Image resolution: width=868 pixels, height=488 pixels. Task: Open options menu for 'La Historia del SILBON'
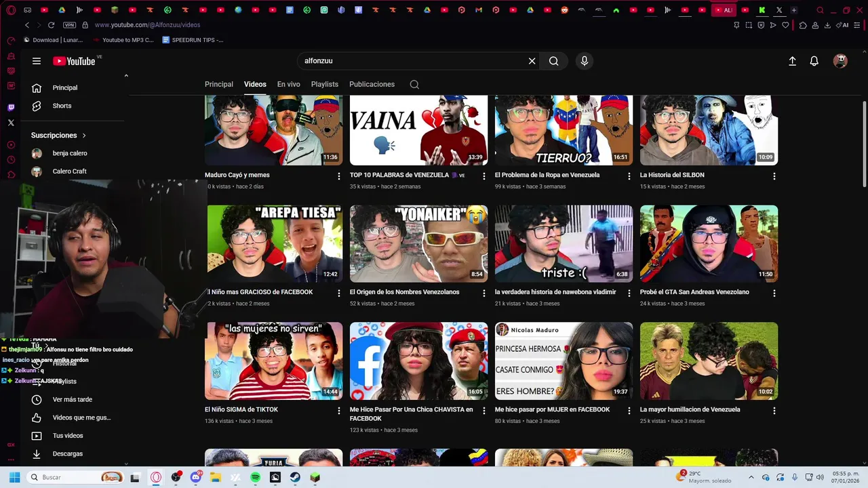pos(774,176)
